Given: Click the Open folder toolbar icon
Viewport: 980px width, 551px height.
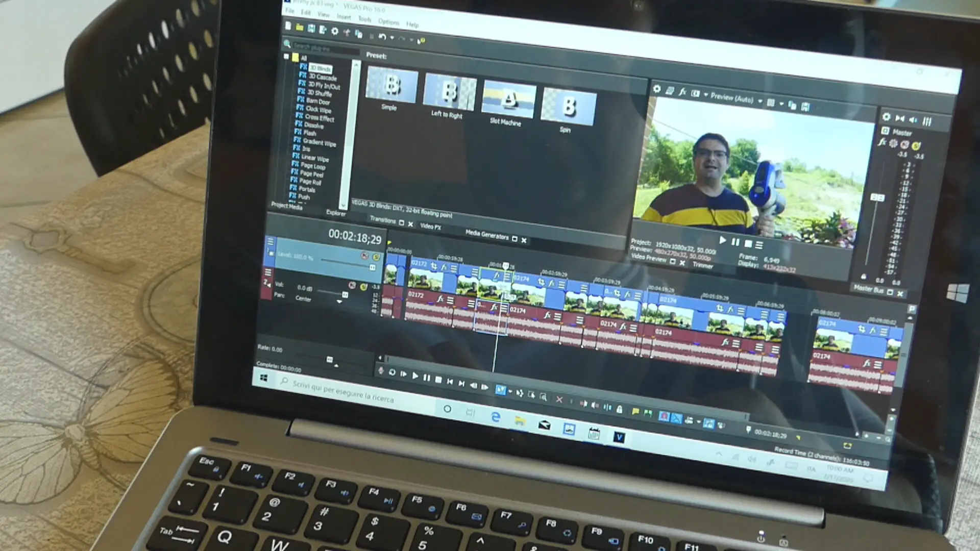Looking at the screenshot, I should point(300,28).
